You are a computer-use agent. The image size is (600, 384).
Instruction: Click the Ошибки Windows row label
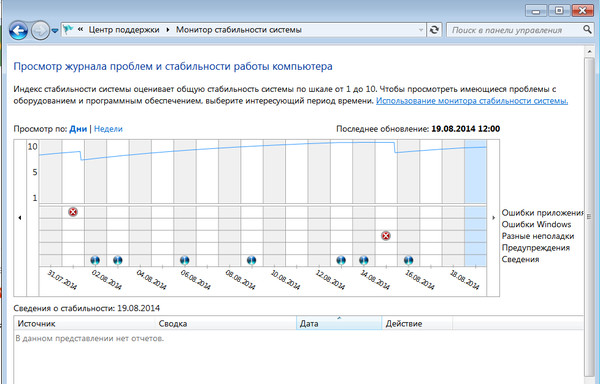536,224
